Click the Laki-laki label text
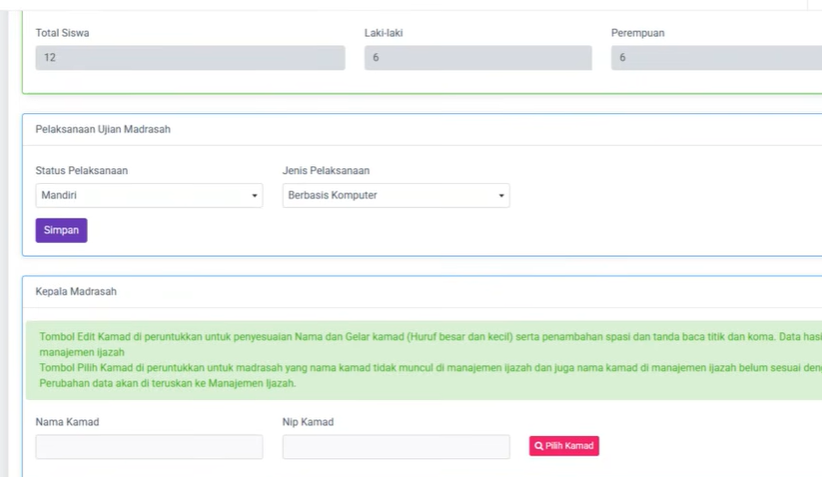 (384, 33)
